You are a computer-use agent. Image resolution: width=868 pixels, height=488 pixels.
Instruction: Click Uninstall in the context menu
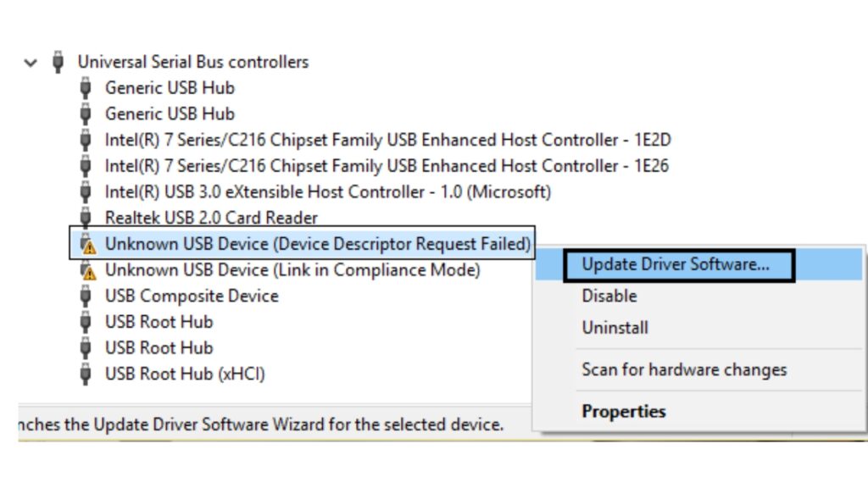(x=615, y=328)
